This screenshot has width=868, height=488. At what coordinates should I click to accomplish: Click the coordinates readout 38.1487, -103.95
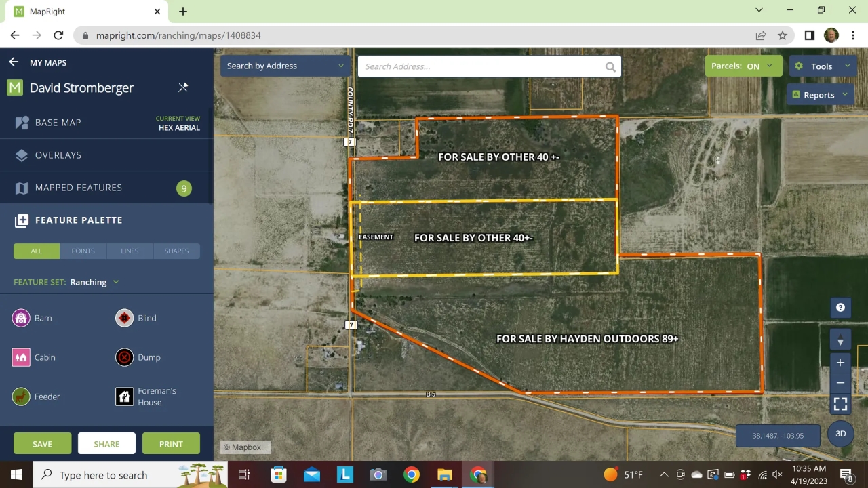pyautogui.click(x=778, y=436)
